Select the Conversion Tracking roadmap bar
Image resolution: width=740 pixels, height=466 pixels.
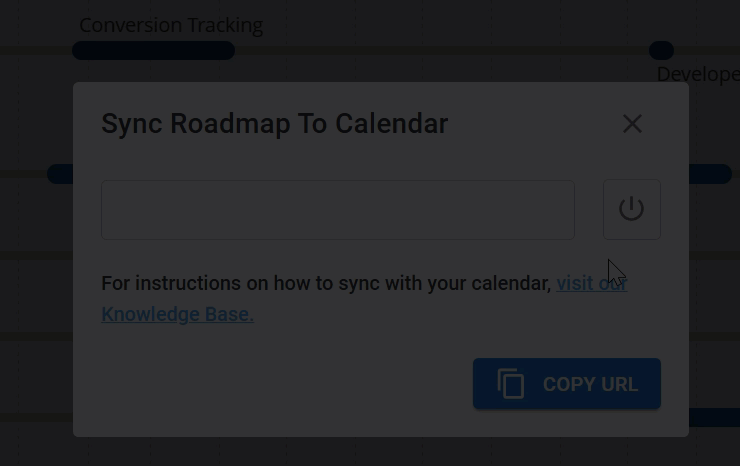pos(153,51)
